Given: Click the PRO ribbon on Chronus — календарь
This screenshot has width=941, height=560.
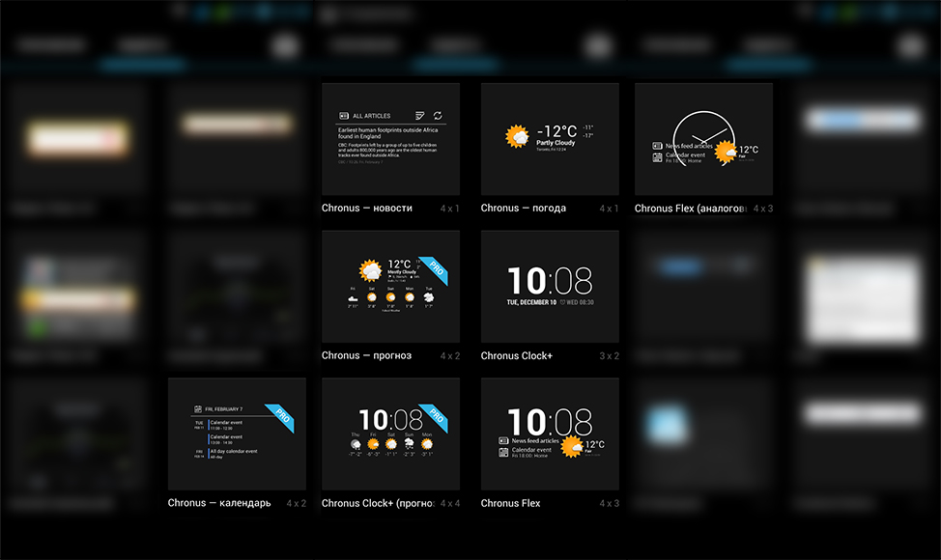Looking at the screenshot, I should [x=281, y=417].
